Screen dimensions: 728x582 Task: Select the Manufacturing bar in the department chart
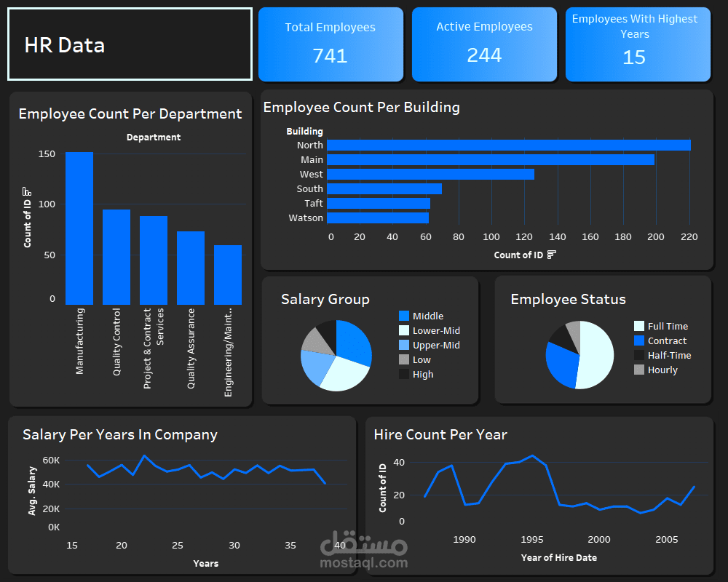(79, 226)
